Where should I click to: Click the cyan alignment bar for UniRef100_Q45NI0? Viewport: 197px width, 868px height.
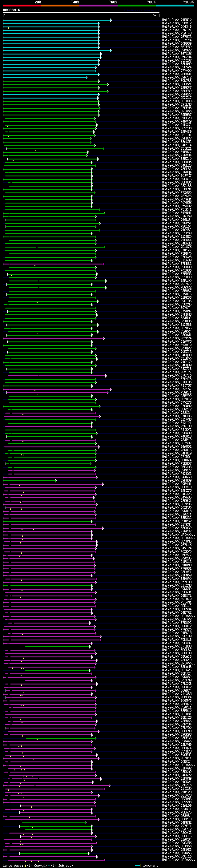(x=57, y=20)
